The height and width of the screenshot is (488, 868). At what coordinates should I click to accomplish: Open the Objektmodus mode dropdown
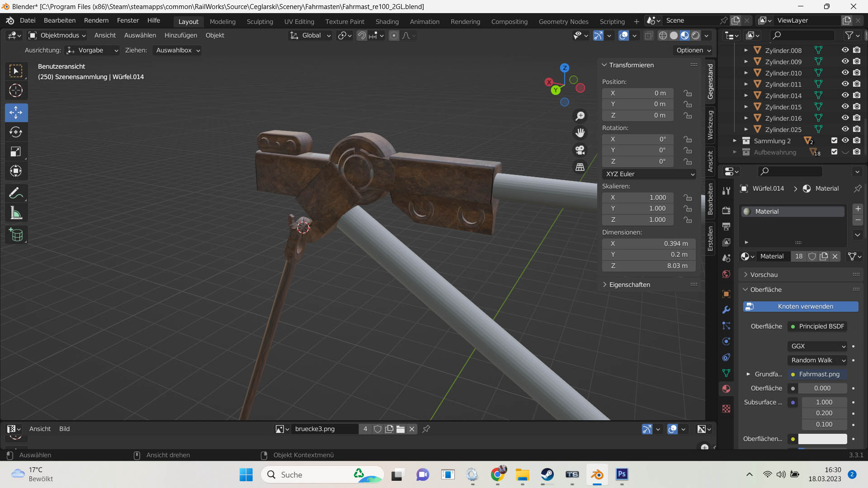tap(57, 35)
